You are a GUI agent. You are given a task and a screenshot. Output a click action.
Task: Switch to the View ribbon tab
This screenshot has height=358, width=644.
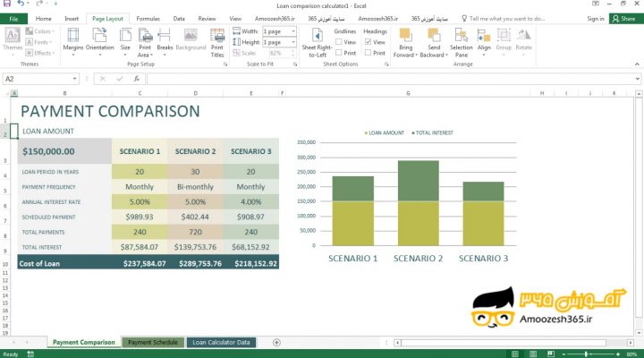[x=235, y=19]
